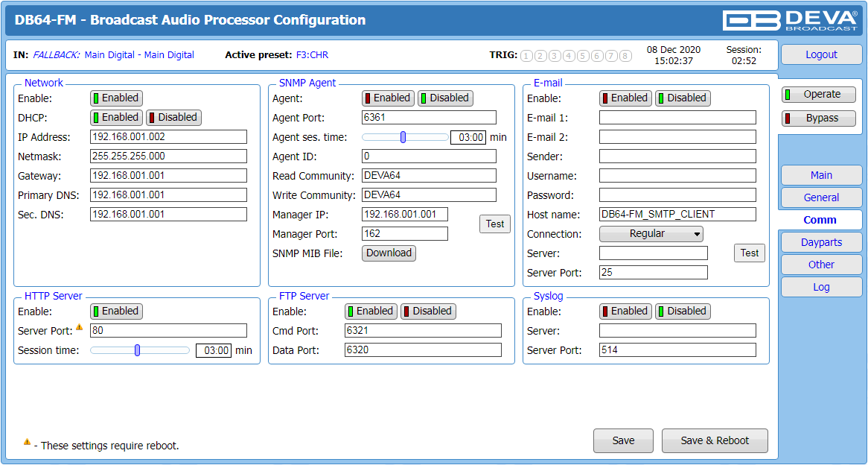
Task: Click the Server Port reboot warning icon
Action: pos(79,328)
